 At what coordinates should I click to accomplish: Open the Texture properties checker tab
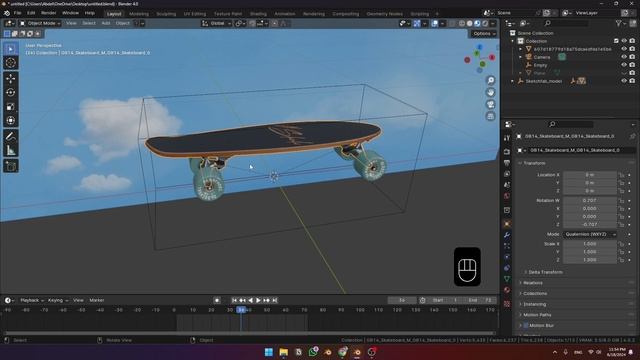pyautogui.click(x=507, y=304)
